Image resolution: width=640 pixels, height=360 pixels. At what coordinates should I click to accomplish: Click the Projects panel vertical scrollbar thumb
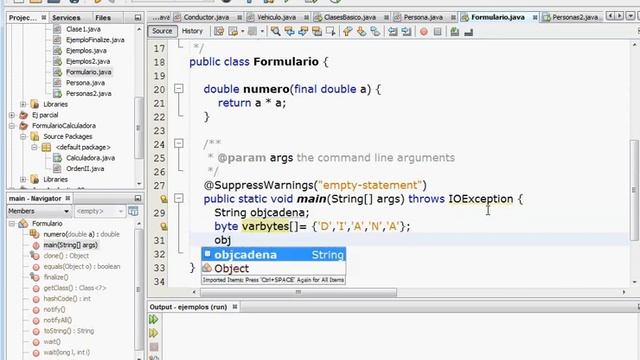139,127
